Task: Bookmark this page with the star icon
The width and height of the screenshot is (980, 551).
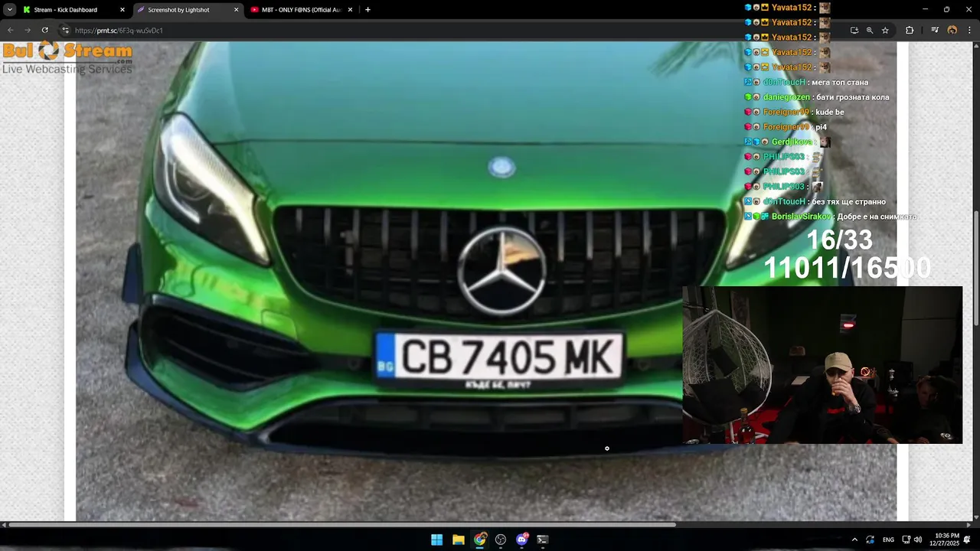Action: (885, 31)
